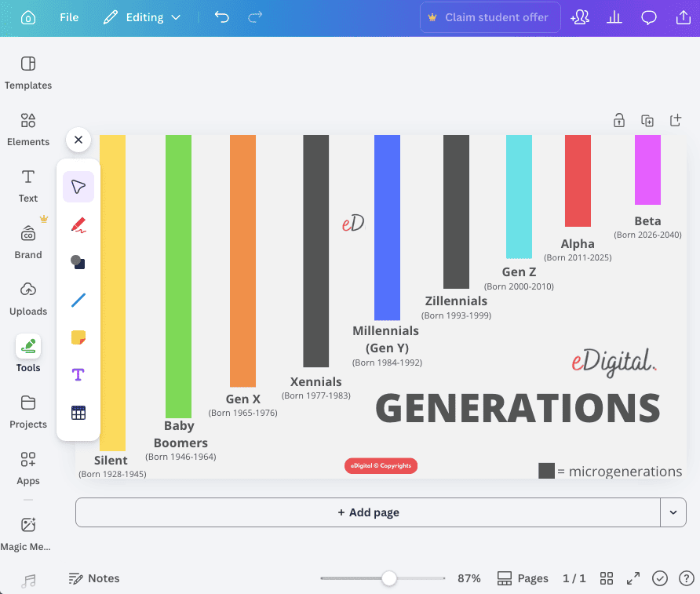Image resolution: width=700 pixels, height=594 pixels.
Task: Lock the page with padlock icon
Action: pos(618,121)
